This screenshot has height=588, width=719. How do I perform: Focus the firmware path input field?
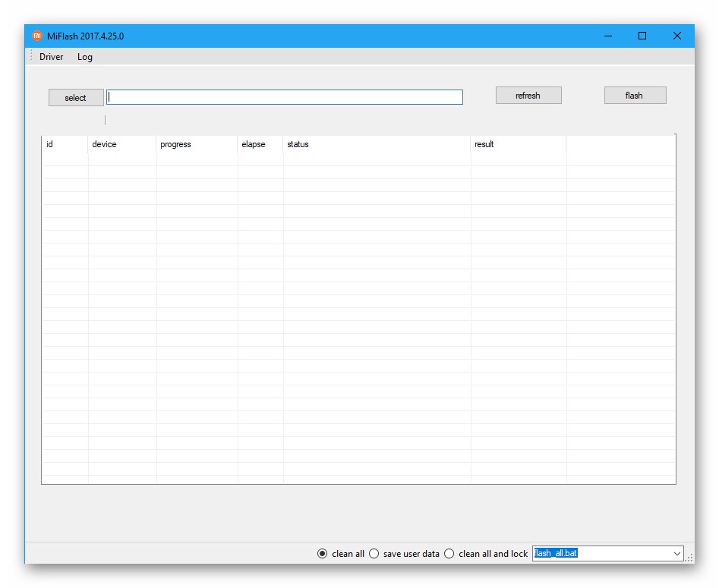click(x=284, y=97)
